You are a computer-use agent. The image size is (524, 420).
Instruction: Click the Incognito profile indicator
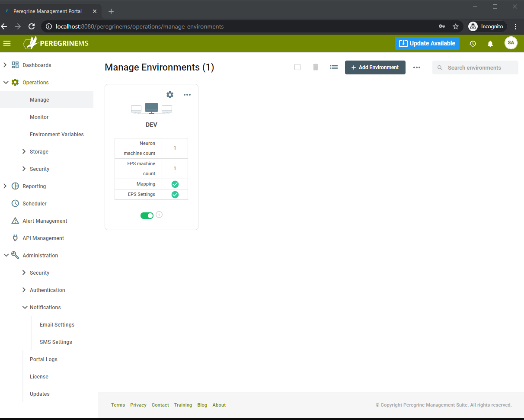pyautogui.click(x=487, y=26)
